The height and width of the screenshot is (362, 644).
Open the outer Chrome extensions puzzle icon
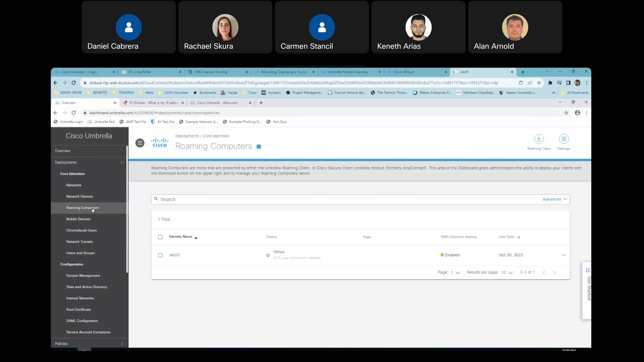550,83
